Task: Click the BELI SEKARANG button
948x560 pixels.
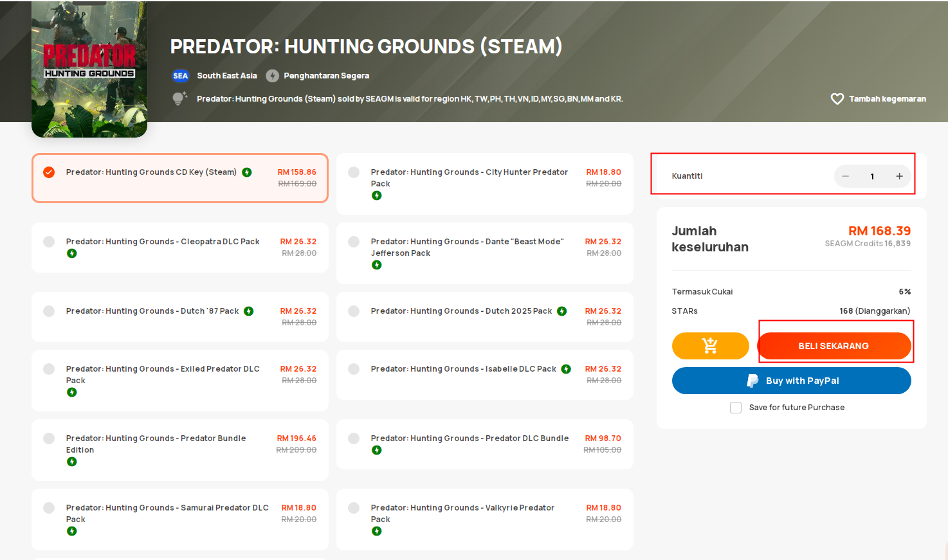Action: pos(834,346)
